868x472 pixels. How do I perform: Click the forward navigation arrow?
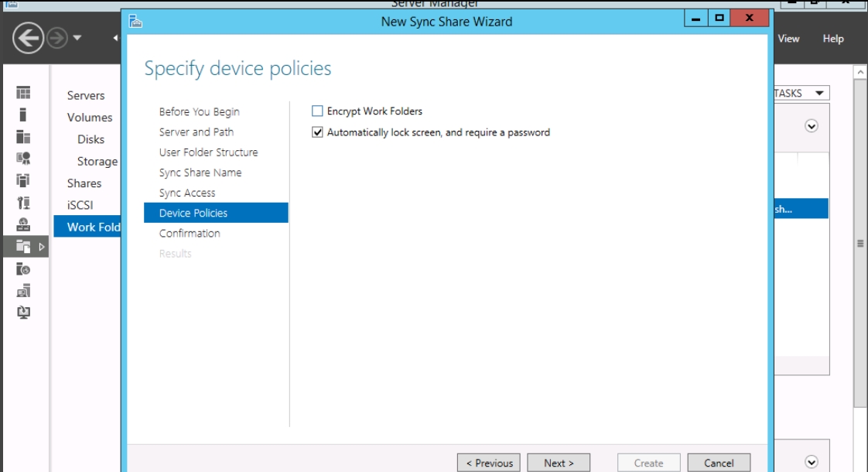tap(57, 38)
